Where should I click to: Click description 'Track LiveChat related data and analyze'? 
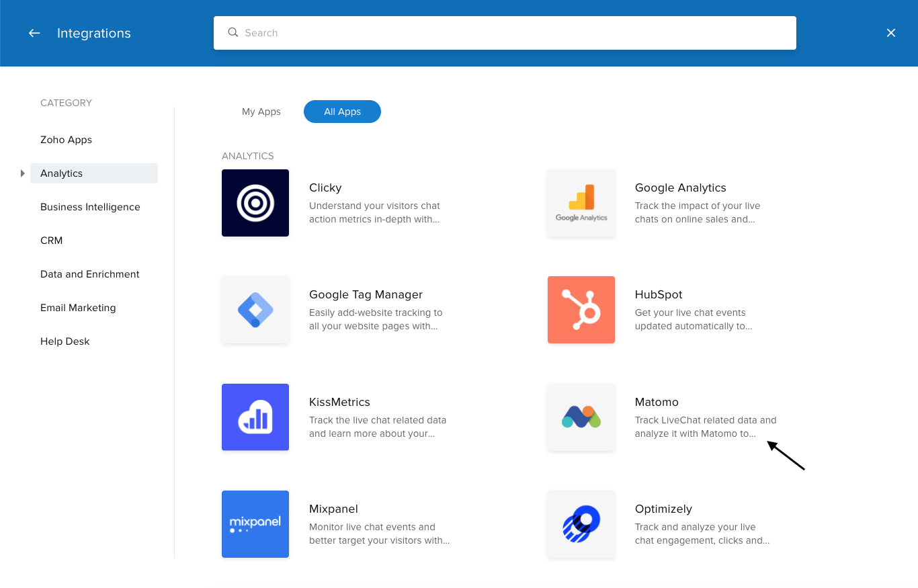click(x=706, y=427)
